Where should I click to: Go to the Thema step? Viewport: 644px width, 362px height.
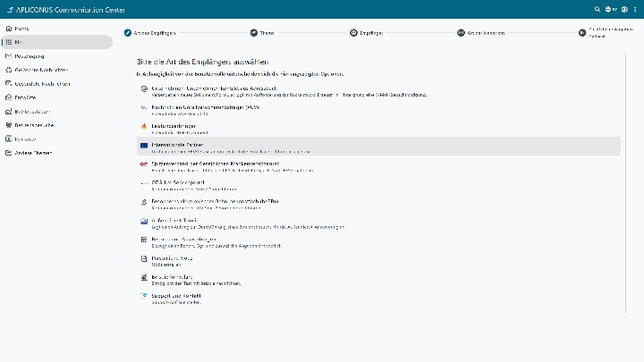262,33
